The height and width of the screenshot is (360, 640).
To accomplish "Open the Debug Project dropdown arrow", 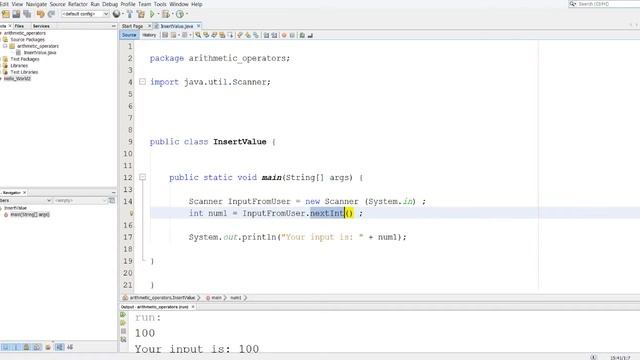I will pyautogui.click(x=172, y=14).
